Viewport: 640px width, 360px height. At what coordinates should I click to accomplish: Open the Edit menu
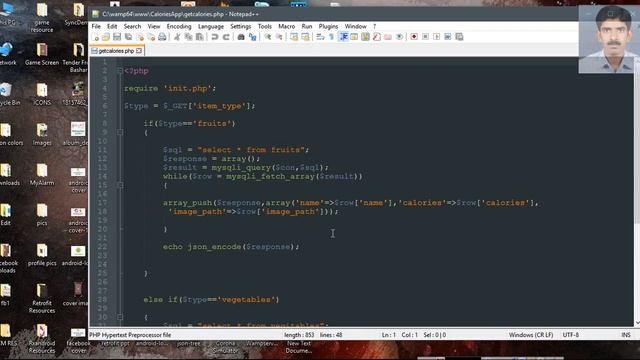[112, 26]
